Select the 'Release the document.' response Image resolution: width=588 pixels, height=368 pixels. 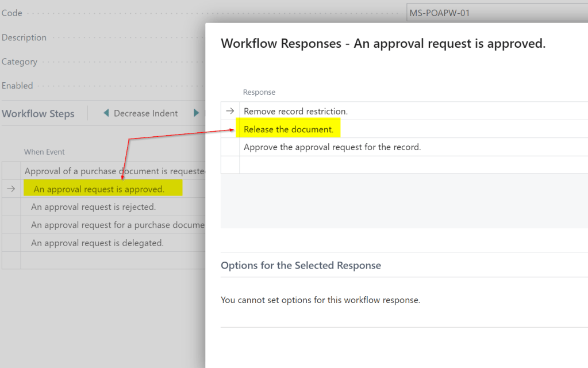[289, 129]
